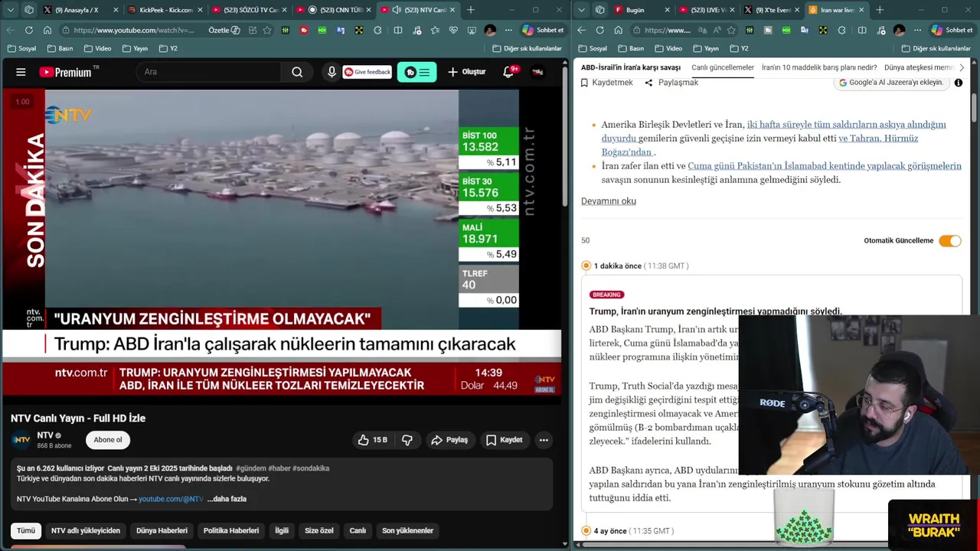Click the Paylaş share button under the video

(449, 440)
